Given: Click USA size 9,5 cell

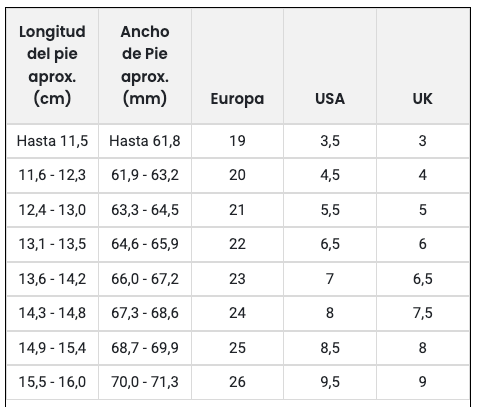Looking at the screenshot, I should (x=330, y=382).
